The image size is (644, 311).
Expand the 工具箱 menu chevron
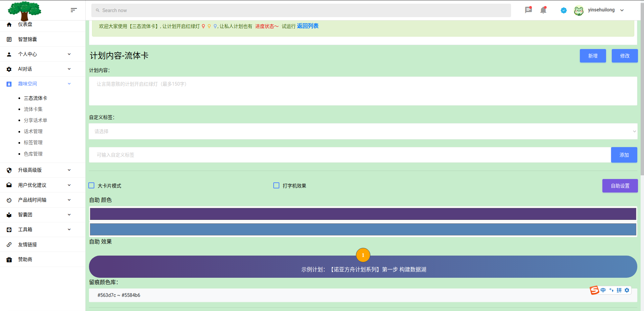(x=69, y=229)
